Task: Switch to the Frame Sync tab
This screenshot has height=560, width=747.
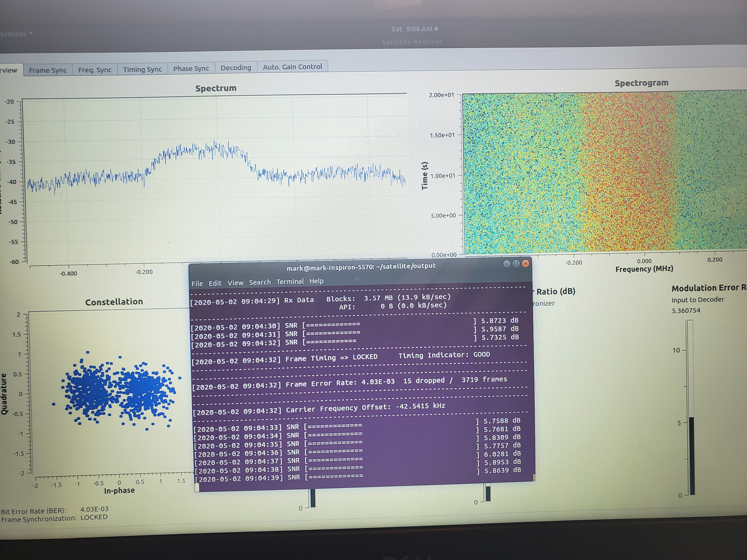Action: tap(48, 70)
